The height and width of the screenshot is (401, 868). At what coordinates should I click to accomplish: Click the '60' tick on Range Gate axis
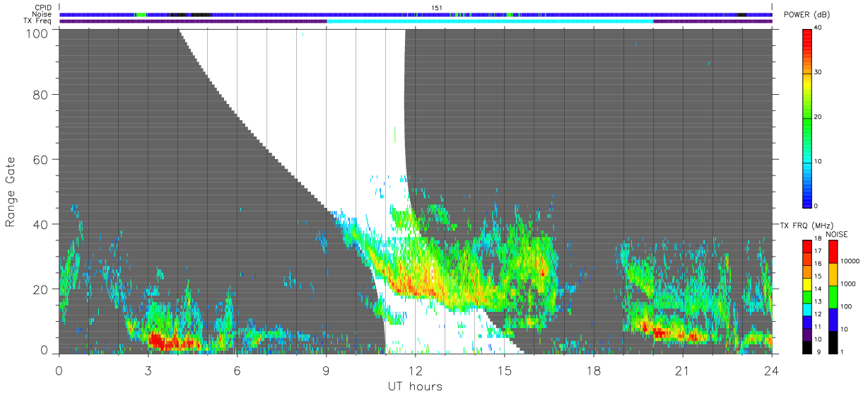pos(42,159)
